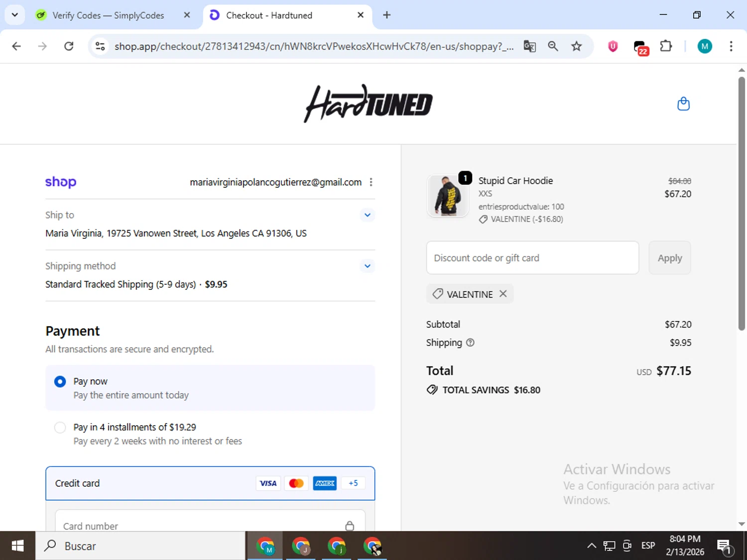747x560 pixels.
Task: Open the tab search dropdown arrow
Action: 14,15
